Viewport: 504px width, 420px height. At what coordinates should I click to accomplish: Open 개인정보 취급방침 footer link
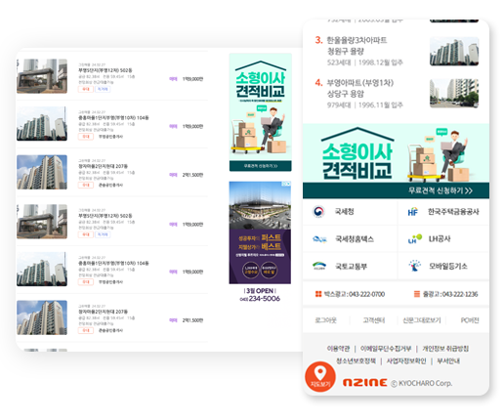(x=445, y=349)
